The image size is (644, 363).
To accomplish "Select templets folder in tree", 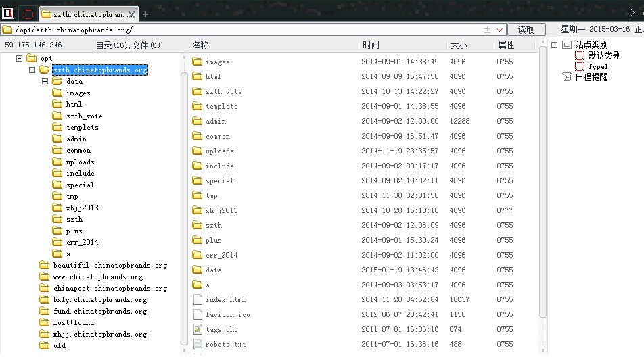I will [82, 127].
